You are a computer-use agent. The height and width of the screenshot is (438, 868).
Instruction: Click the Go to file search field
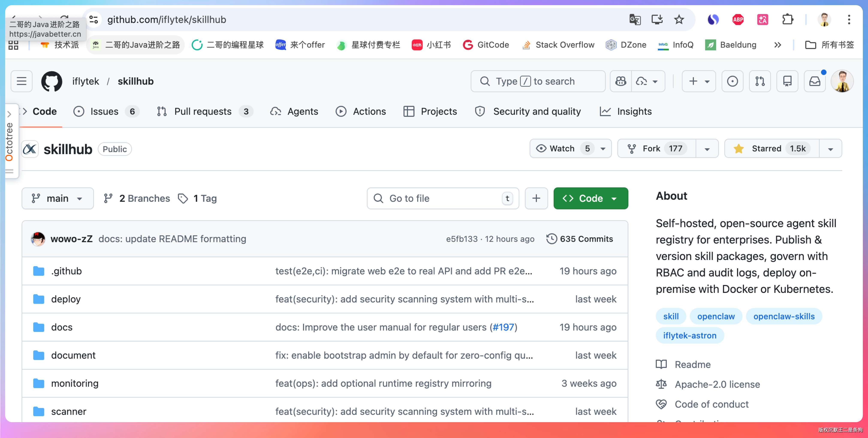point(438,198)
